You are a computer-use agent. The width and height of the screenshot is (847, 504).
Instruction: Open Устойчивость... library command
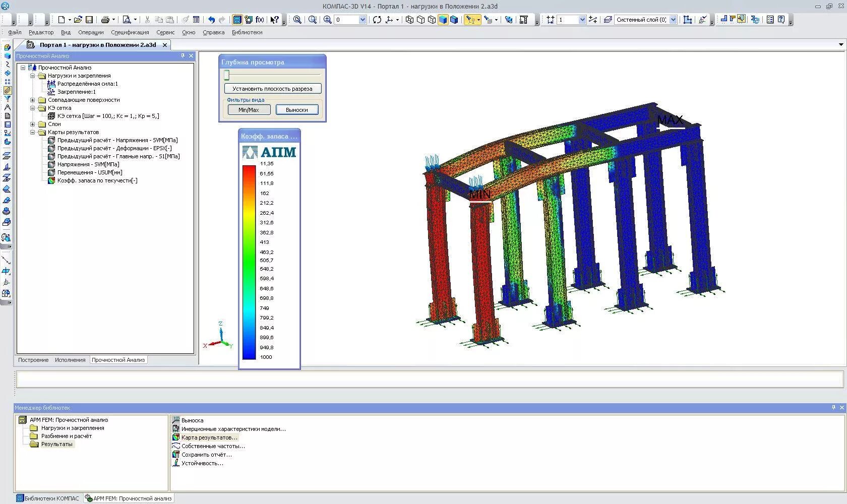pos(202,463)
